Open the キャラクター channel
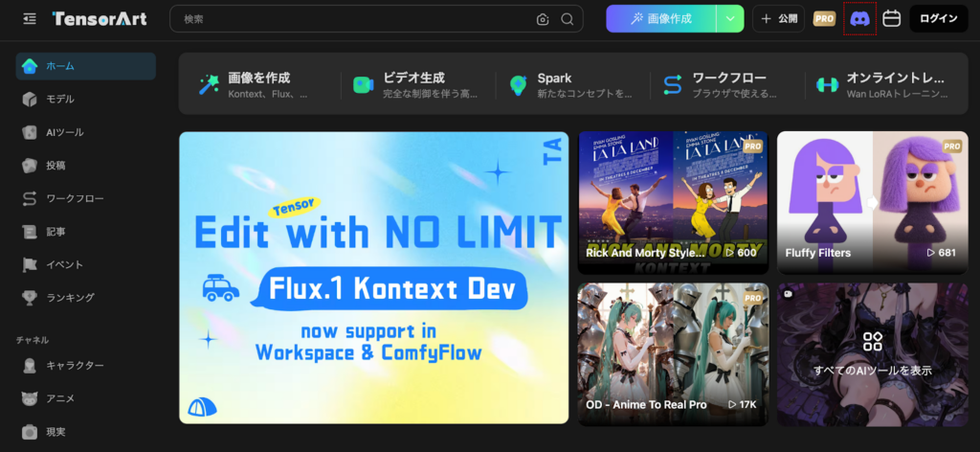Image resolution: width=980 pixels, height=452 pixels. pyautogui.click(x=85, y=366)
